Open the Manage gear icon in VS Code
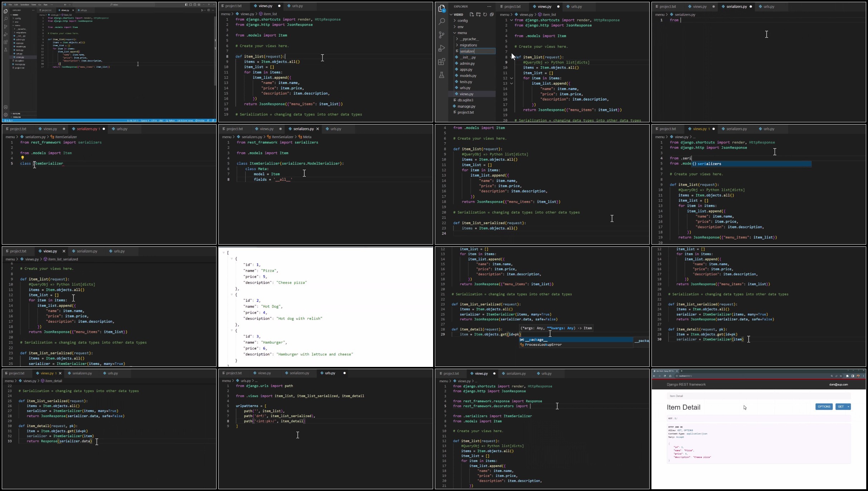Screen dimensions: 868x491 point(6,115)
